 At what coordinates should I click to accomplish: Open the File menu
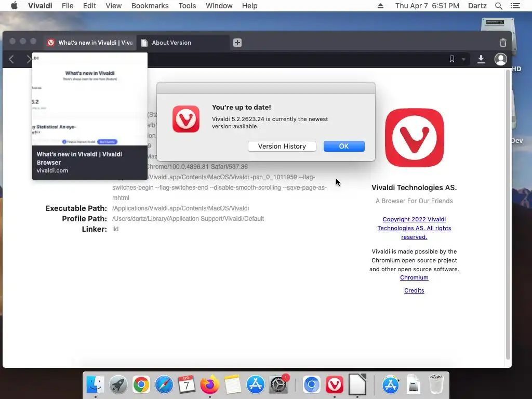tap(68, 6)
